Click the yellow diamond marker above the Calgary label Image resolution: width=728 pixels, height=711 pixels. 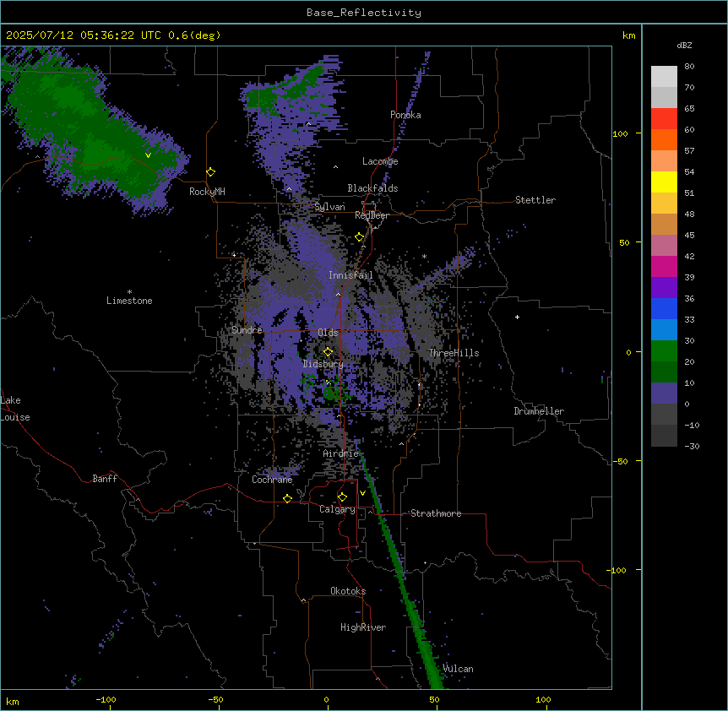tap(342, 497)
